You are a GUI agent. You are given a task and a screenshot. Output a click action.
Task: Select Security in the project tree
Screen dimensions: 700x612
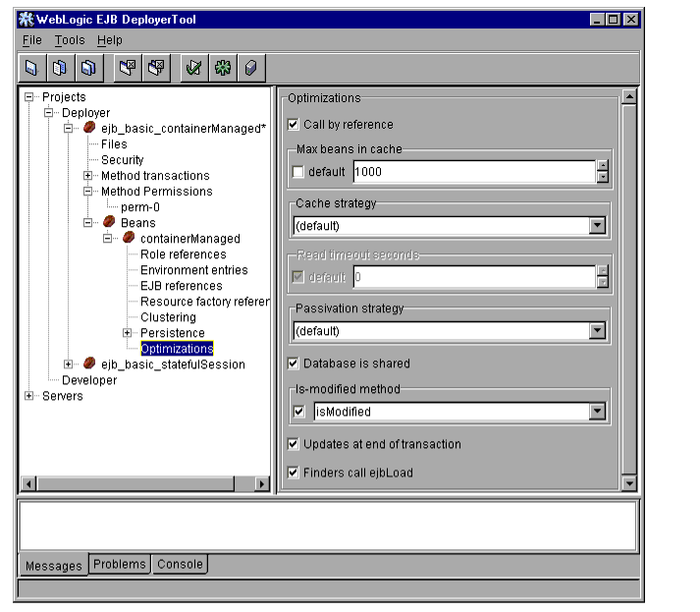pos(123,160)
